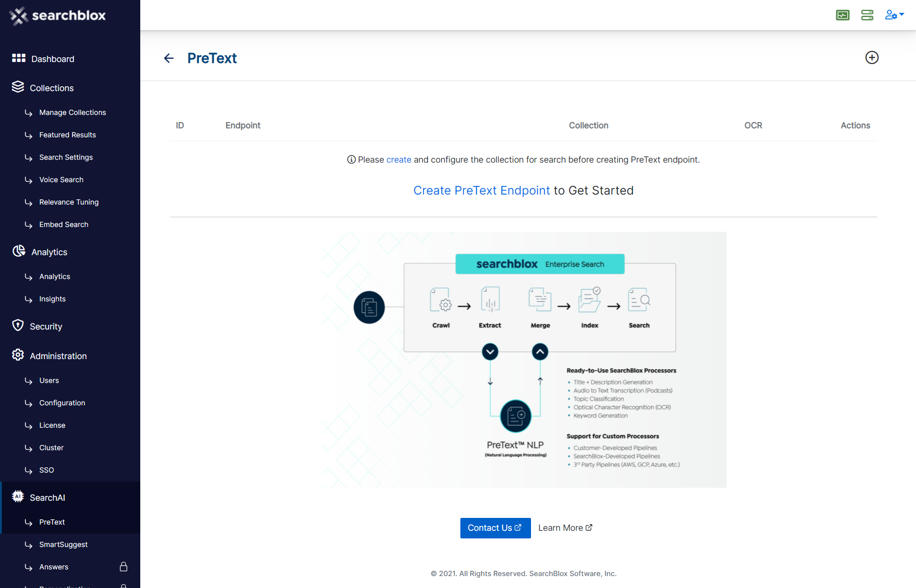Click the Analytics pie chart icon
916x588 pixels.
[x=19, y=251]
